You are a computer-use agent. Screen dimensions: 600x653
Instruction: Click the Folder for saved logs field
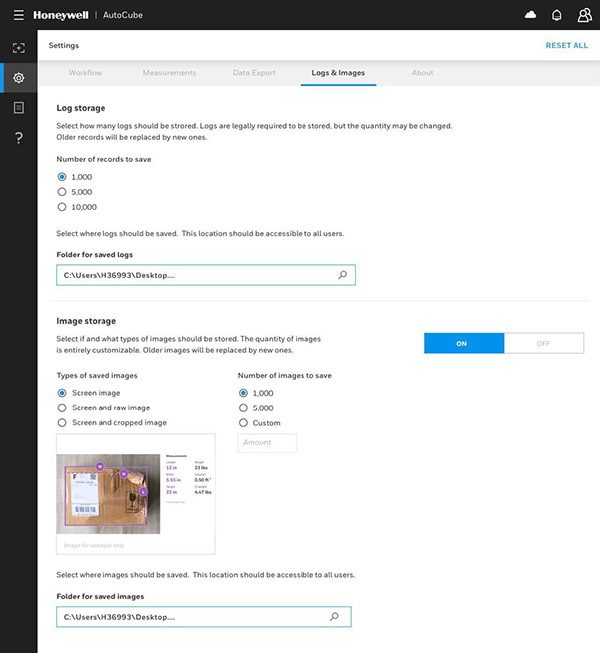pos(206,275)
